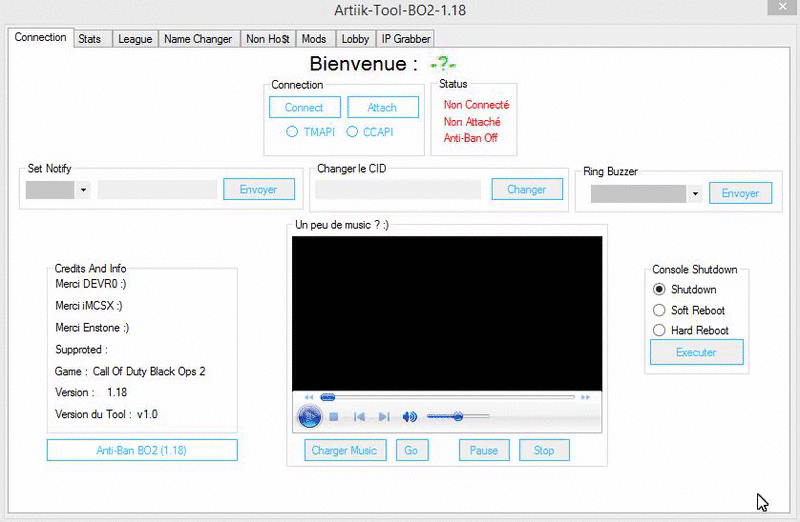Click the media player stop square icon

point(334,417)
